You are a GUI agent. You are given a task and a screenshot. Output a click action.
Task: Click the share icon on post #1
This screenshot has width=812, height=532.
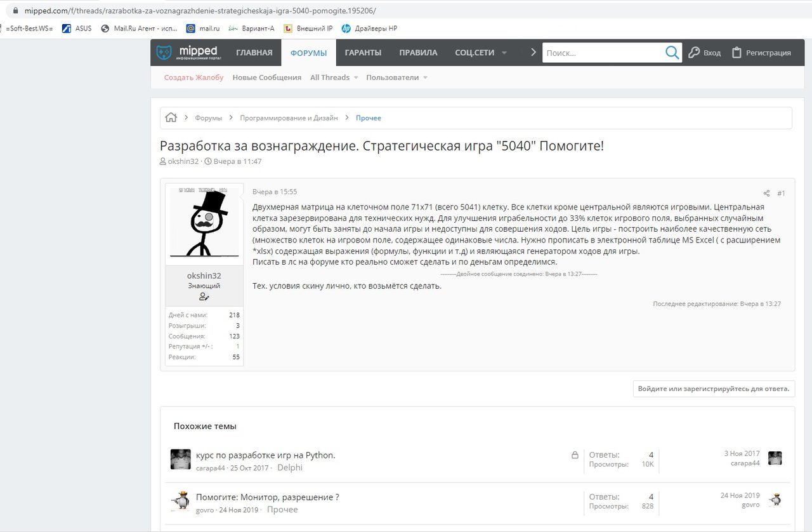pyautogui.click(x=766, y=193)
